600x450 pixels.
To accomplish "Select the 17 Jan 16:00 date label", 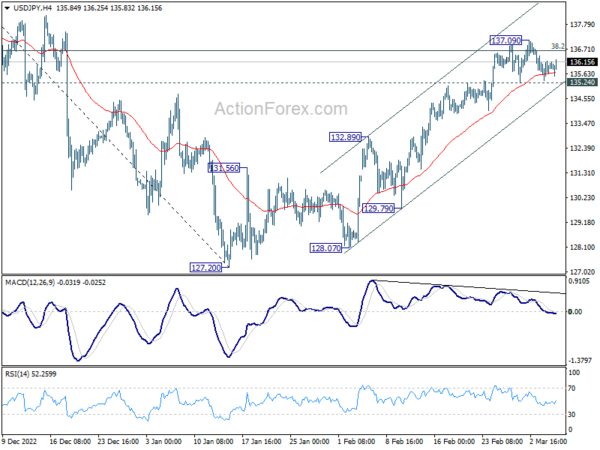I will pyautogui.click(x=262, y=441).
